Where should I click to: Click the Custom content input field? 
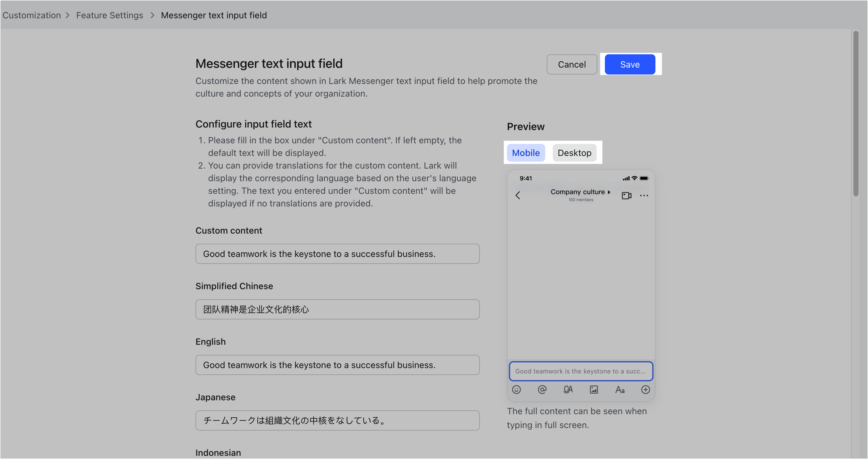[337, 254]
